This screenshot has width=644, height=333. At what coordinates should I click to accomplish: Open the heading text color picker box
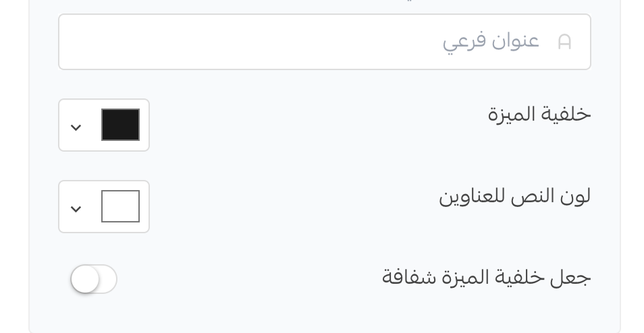coord(104,207)
